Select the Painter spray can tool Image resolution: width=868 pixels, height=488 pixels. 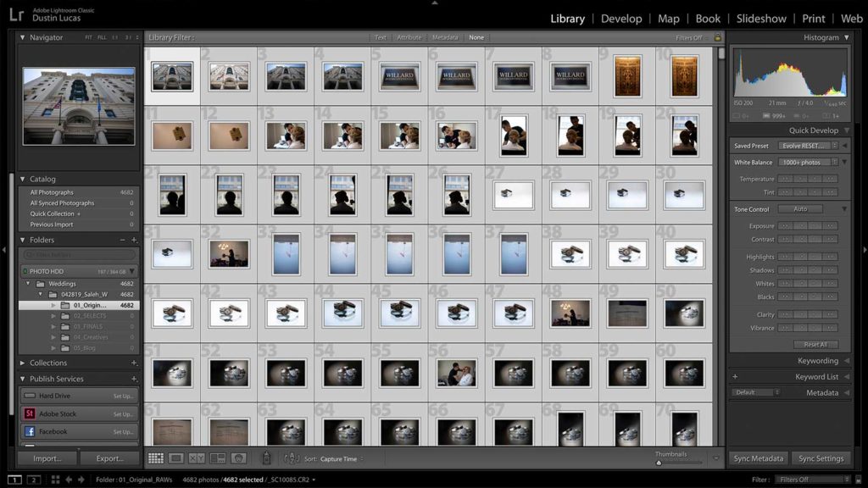[266, 457]
